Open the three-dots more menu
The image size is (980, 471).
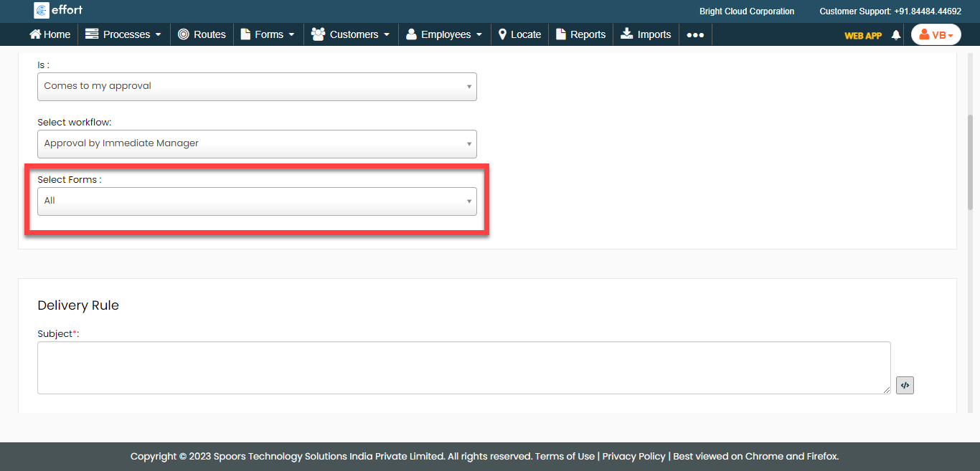click(x=694, y=34)
